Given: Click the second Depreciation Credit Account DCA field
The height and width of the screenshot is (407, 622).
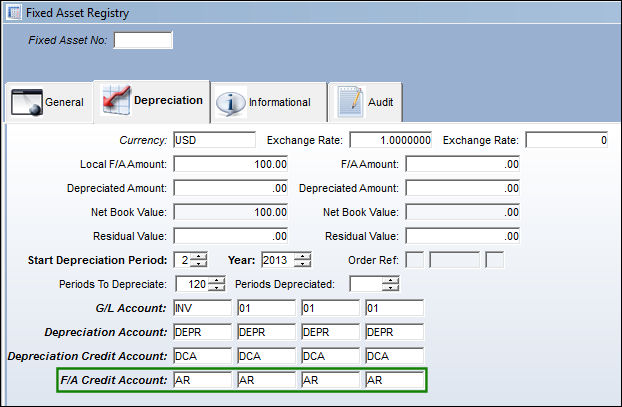Looking at the screenshot, I should (x=267, y=356).
